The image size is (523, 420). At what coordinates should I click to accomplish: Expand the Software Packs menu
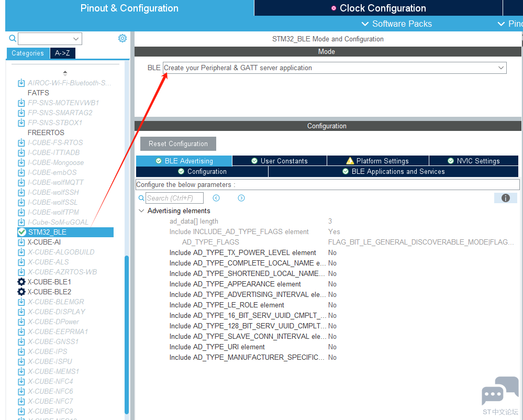(397, 24)
